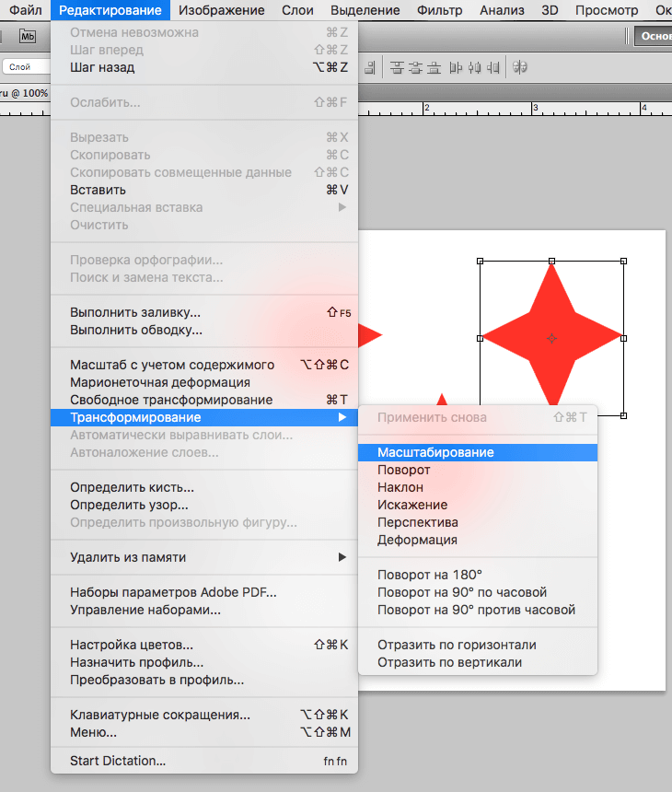Click the auto-align layers icon
Screen dimensions: 672x792
520,67
